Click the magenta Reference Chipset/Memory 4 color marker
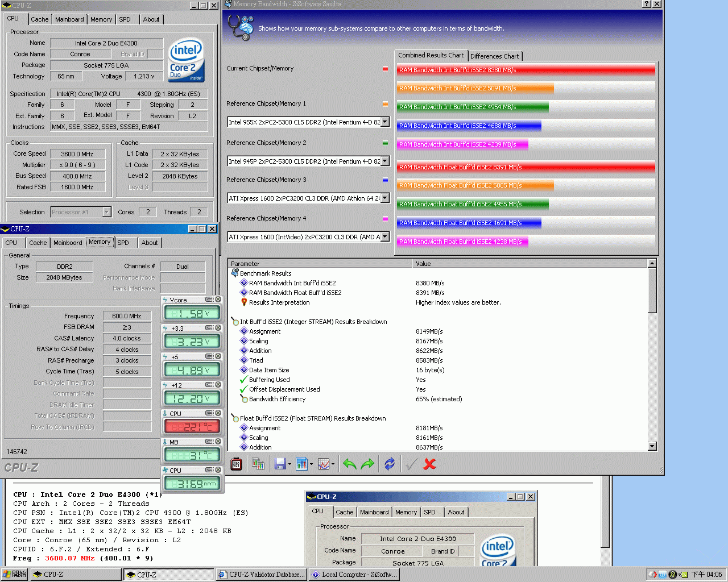Image resolution: width=728 pixels, height=582 pixels. tap(385, 219)
